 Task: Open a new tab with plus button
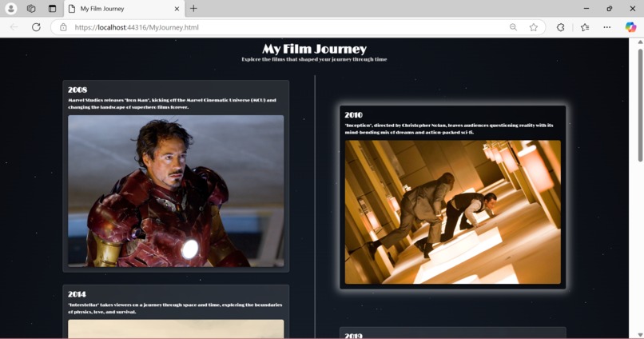(193, 8)
